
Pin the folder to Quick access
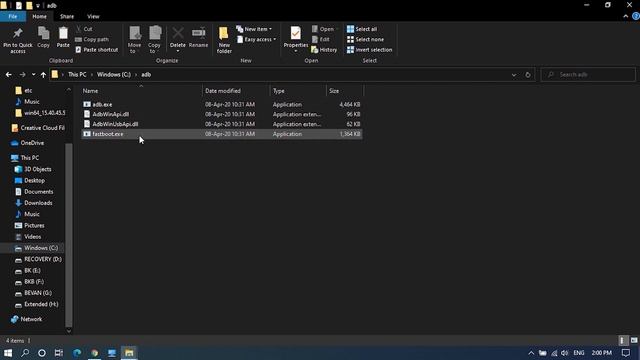point(18,40)
